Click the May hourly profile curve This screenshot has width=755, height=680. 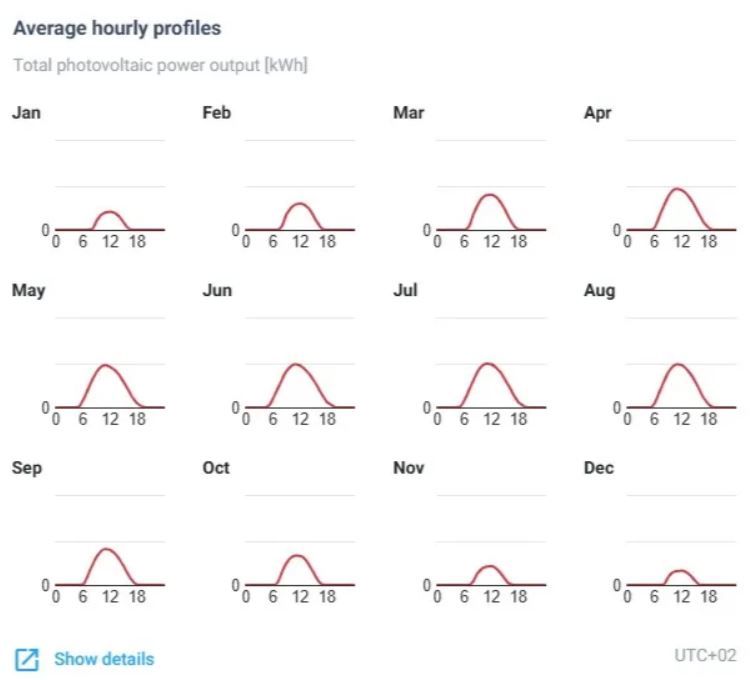[109, 367]
